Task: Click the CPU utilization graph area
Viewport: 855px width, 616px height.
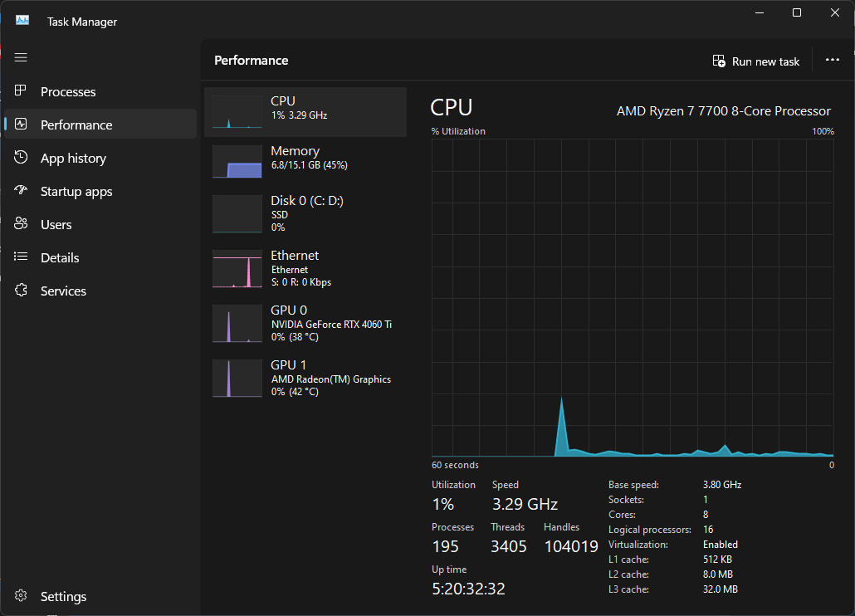Action: point(633,298)
